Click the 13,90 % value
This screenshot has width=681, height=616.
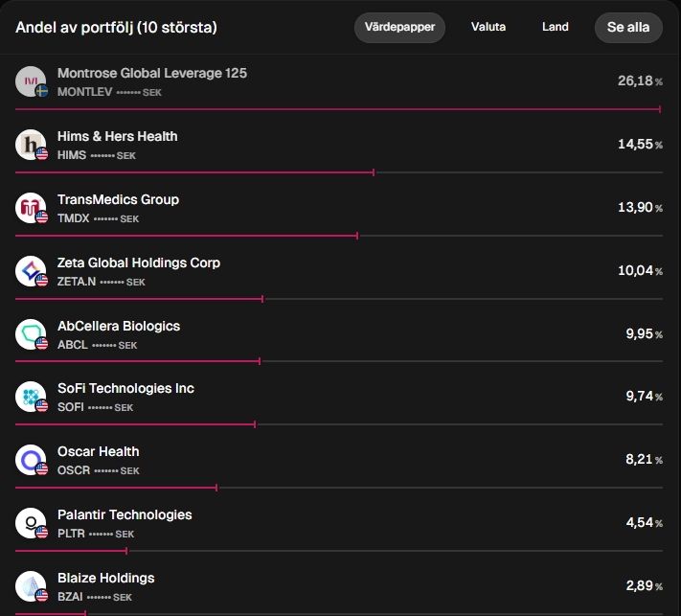click(x=640, y=207)
